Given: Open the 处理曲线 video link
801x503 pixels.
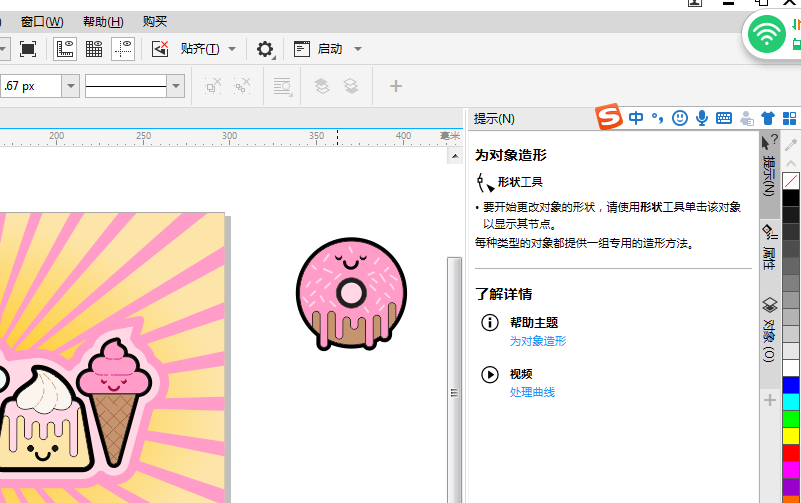Looking at the screenshot, I should pos(532,392).
